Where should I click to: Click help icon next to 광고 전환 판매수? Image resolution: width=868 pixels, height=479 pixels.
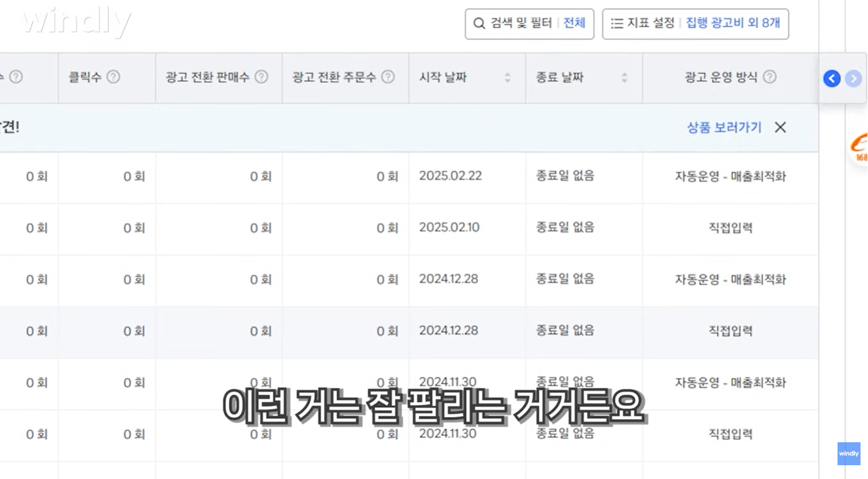(262, 76)
